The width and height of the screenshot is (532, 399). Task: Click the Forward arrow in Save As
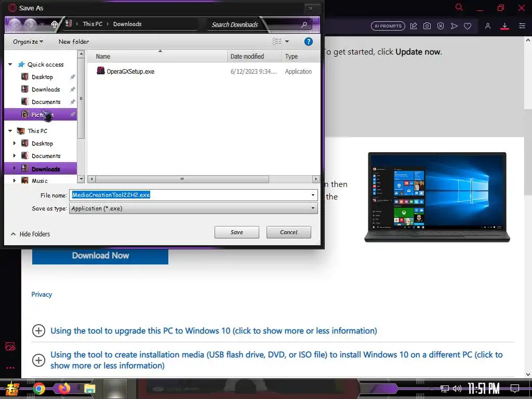pyautogui.click(x=30, y=24)
